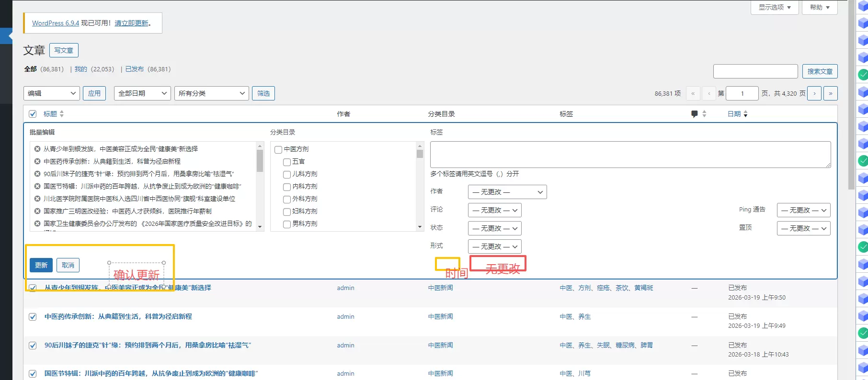Jump to last page double arrow
The image size is (868, 380).
coord(831,93)
